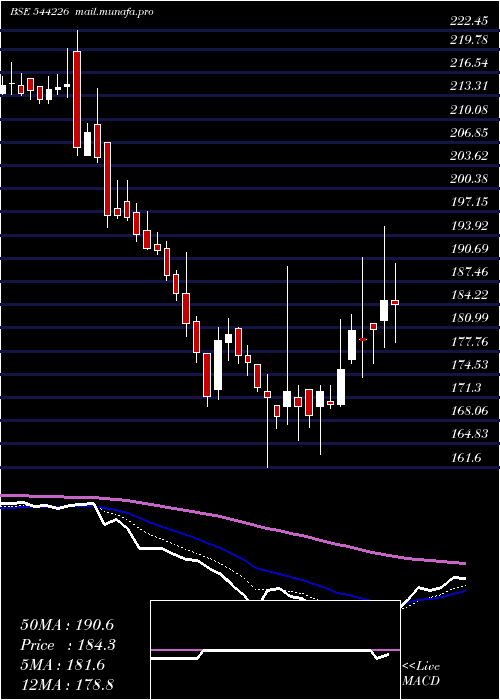Click the 168.06 price axis label

click(x=469, y=411)
